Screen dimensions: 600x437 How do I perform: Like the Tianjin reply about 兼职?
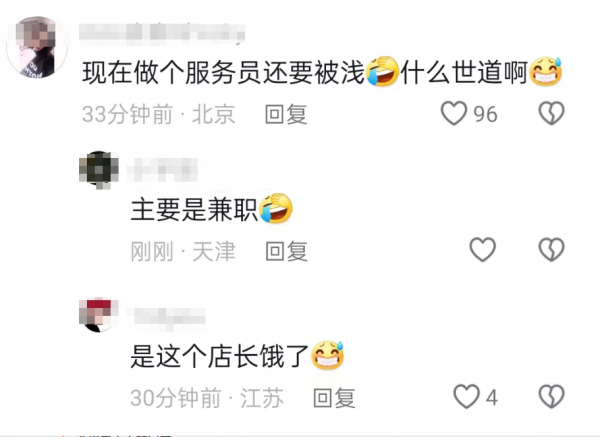483,250
